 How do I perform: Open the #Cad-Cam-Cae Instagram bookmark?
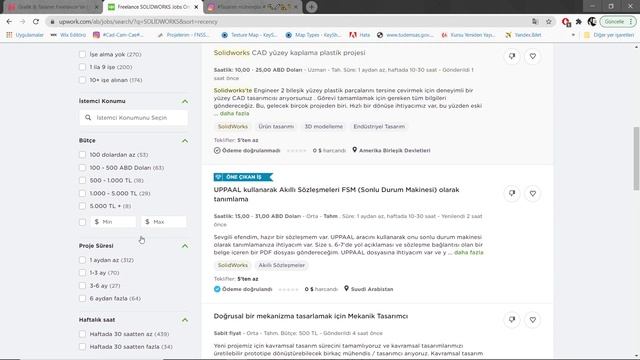118,35
